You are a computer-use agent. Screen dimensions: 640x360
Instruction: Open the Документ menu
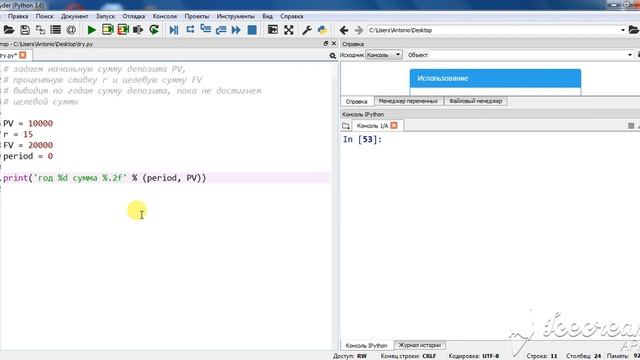tap(74, 16)
